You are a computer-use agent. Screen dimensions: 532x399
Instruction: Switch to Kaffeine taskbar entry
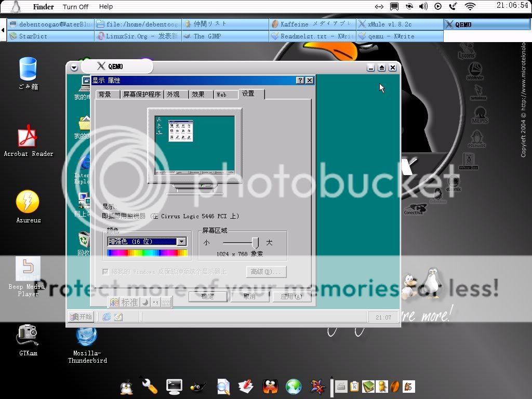(312, 24)
